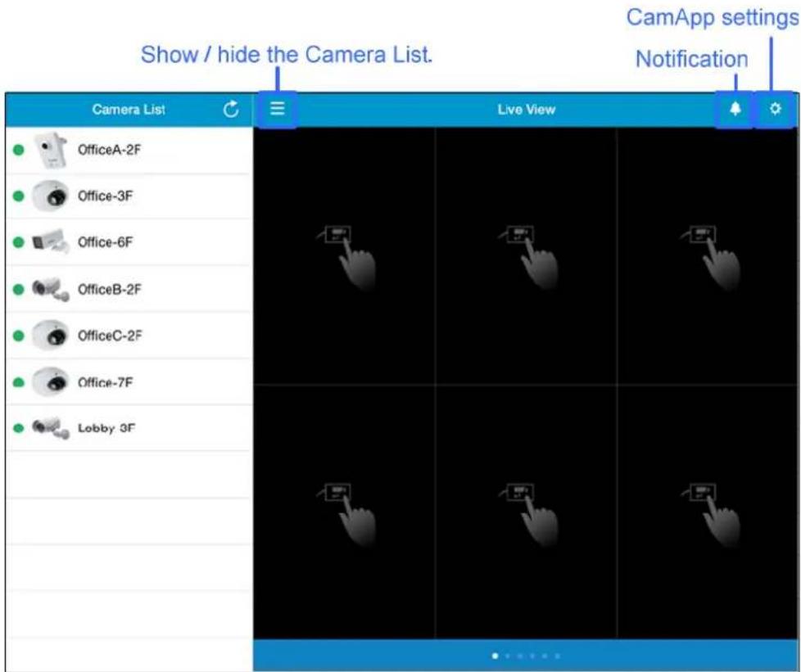This screenshot has height=672, width=801.
Task: Click the green status dot for Lobby 3F
Action: pyautogui.click(x=18, y=428)
